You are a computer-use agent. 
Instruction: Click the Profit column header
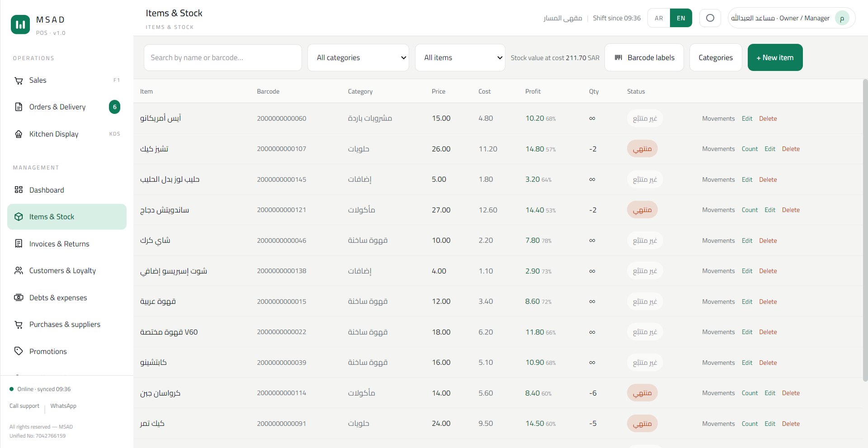pyautogui.click(x=533, y=91)
